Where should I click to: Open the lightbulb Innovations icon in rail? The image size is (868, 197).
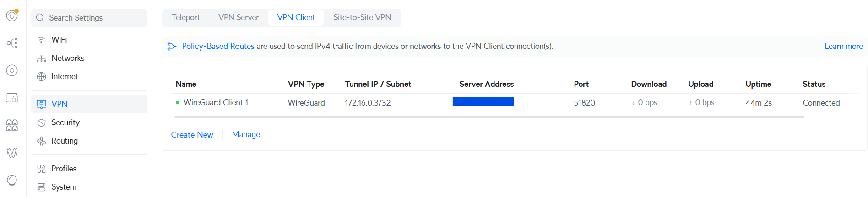[x=12, y=180]
